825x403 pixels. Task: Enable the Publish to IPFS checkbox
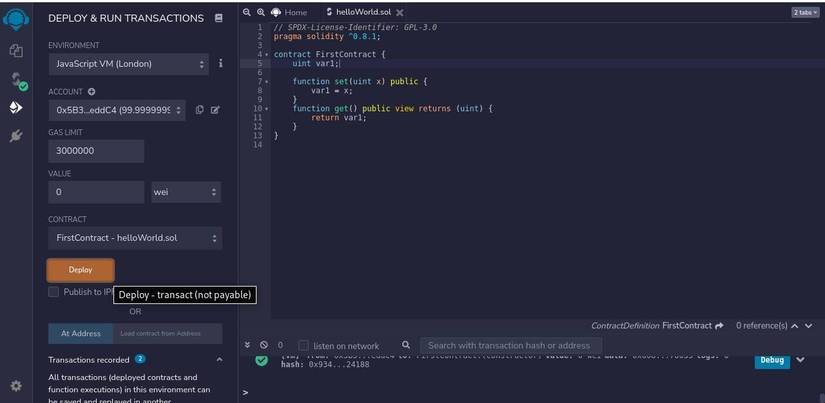(53, 292)
